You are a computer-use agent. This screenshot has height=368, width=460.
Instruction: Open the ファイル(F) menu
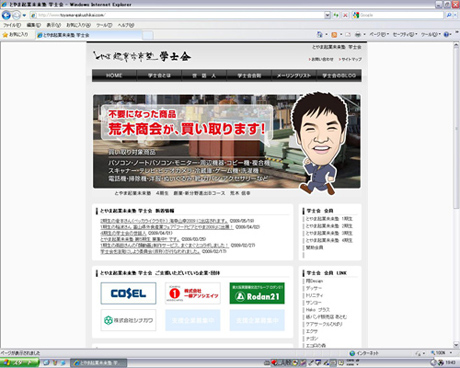(12, 25)
